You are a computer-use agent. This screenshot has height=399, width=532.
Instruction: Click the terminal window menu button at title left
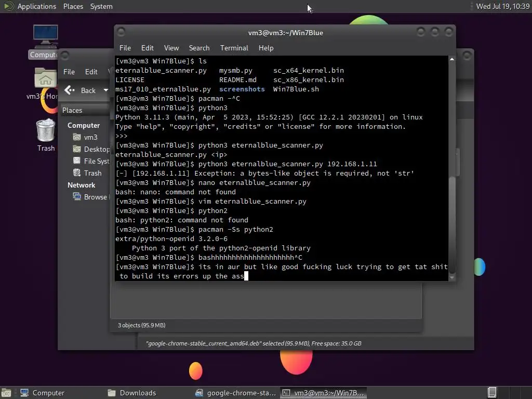[121, 32]
